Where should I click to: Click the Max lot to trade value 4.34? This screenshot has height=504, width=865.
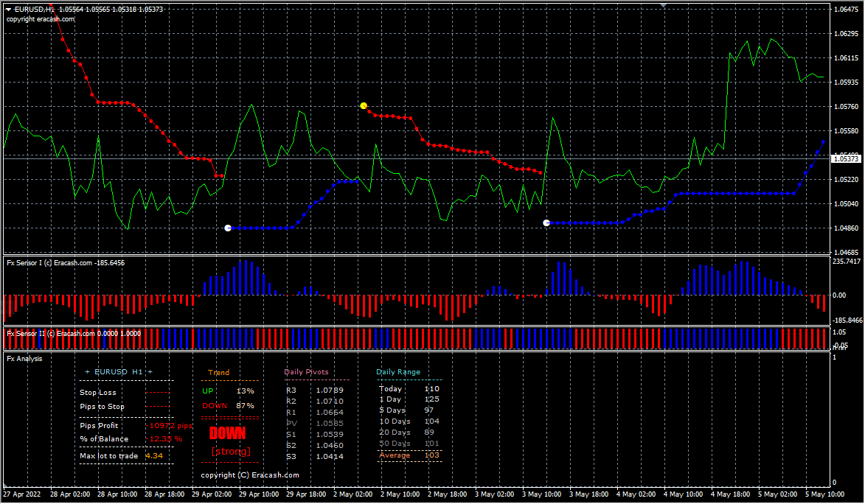click(x=154, y=456)
